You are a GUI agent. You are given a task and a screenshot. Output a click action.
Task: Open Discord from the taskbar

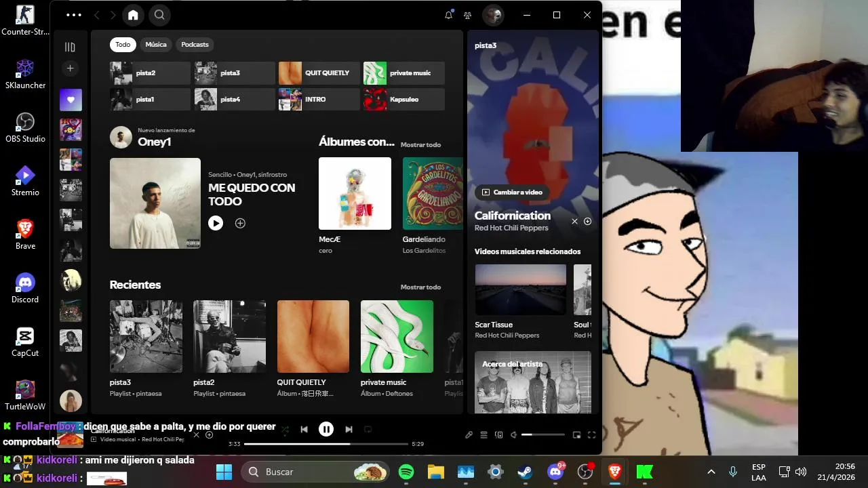556,472
